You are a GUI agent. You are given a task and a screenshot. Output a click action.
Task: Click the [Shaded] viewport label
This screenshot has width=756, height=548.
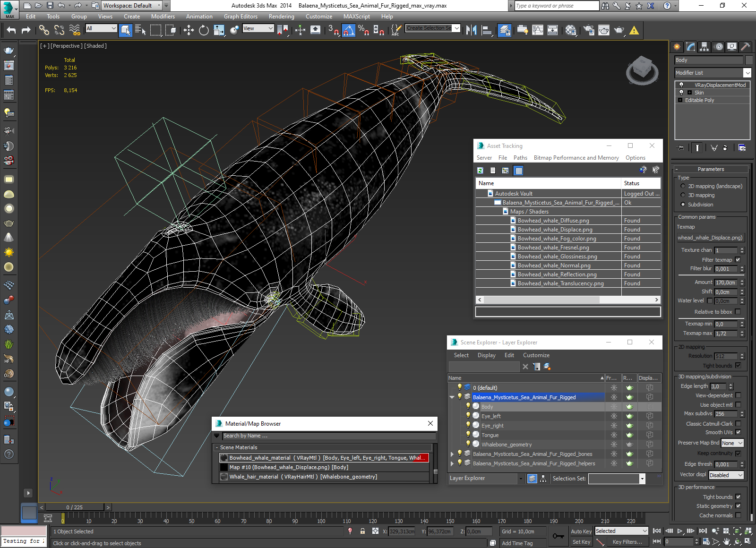click(95, 46)
